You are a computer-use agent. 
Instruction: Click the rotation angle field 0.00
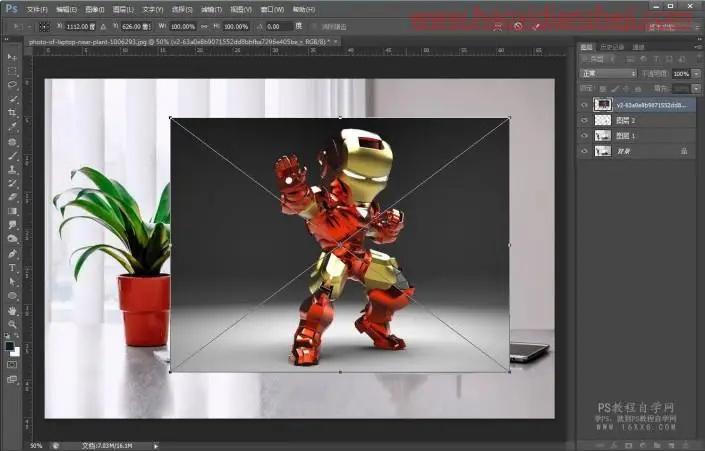[278, 27]
